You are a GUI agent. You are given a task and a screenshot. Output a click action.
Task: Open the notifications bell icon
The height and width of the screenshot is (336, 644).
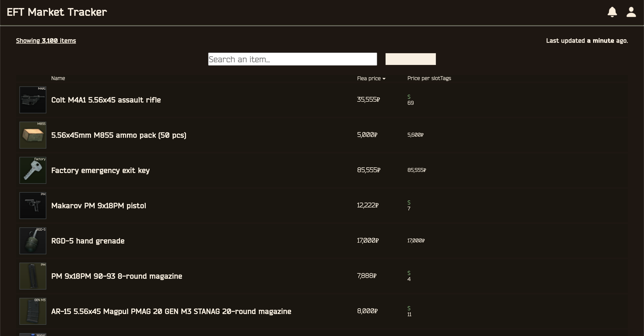(612, 12)
